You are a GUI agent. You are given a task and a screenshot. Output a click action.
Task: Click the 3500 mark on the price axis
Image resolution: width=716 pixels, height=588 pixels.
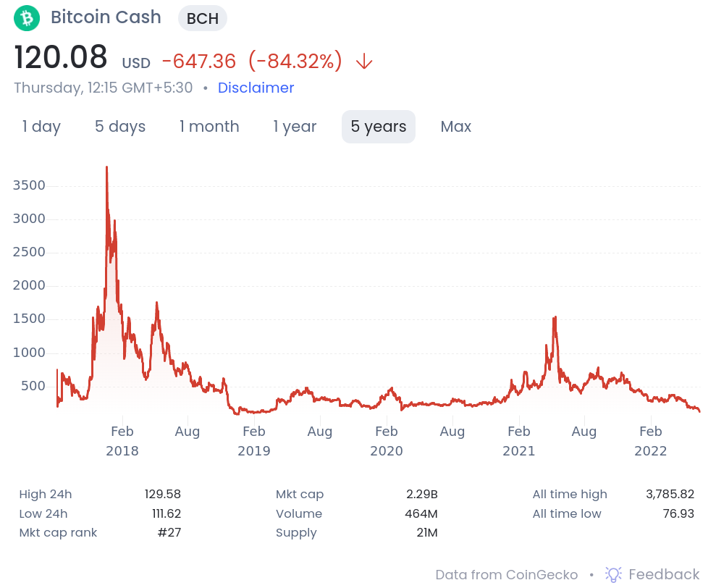pyautogui.click(x=29, y=185)
